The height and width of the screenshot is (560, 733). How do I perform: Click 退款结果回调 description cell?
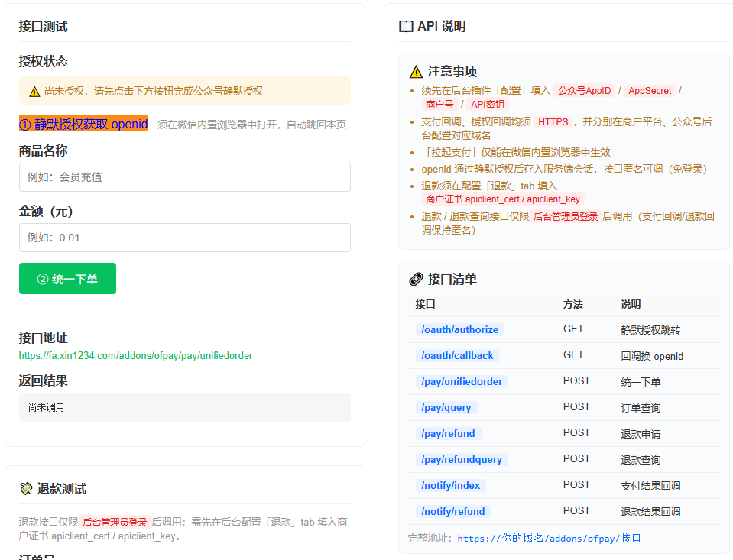(650, 512)
